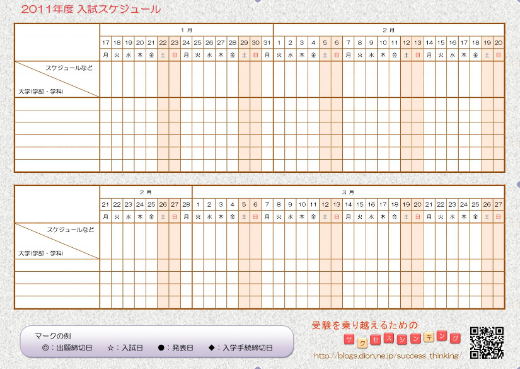Viewport: 520px width, 369px height.
Task: Click スケジュールなど label in the upper table
Action: click(69, 68)
